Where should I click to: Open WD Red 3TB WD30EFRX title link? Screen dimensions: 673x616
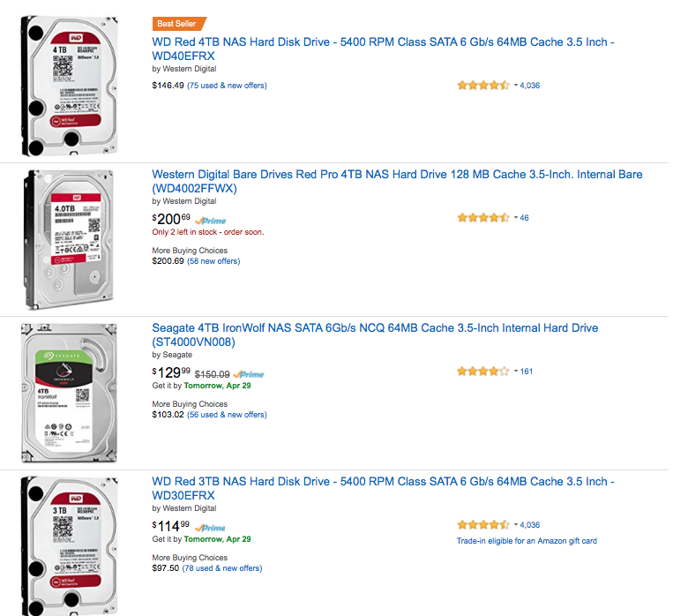384,488
